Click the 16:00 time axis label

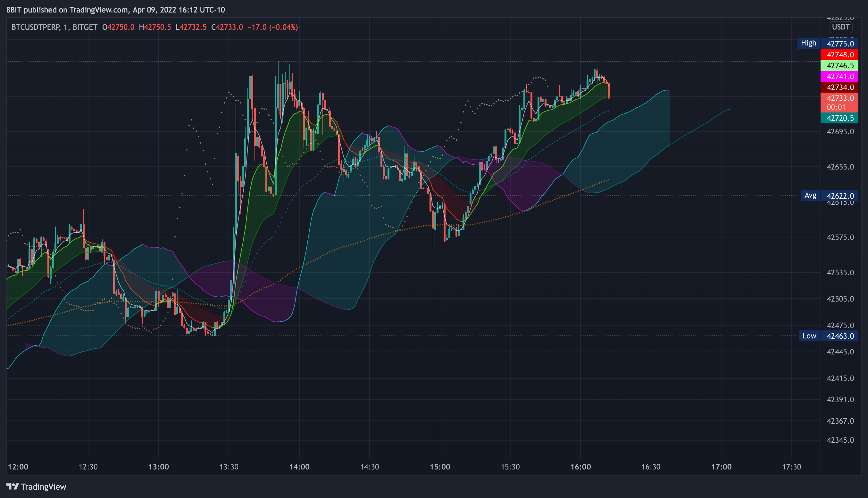pyautogui.click(x=580, y=467)
